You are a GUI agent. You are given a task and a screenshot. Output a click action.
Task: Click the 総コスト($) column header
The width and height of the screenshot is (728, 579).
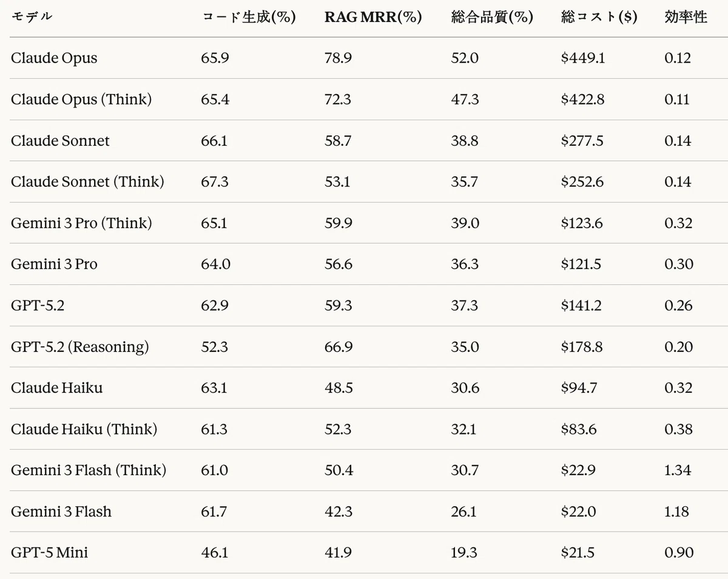tap(599, 17)
